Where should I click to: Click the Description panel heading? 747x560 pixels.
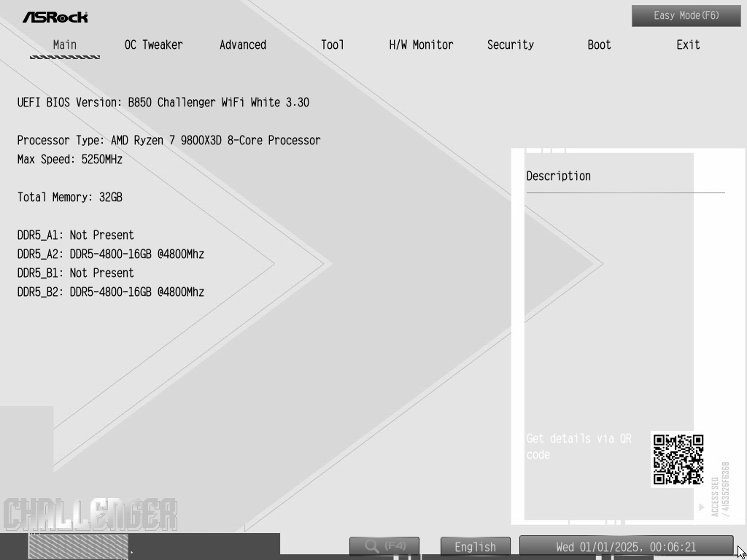pyautogui.click(x=559, y=176)
